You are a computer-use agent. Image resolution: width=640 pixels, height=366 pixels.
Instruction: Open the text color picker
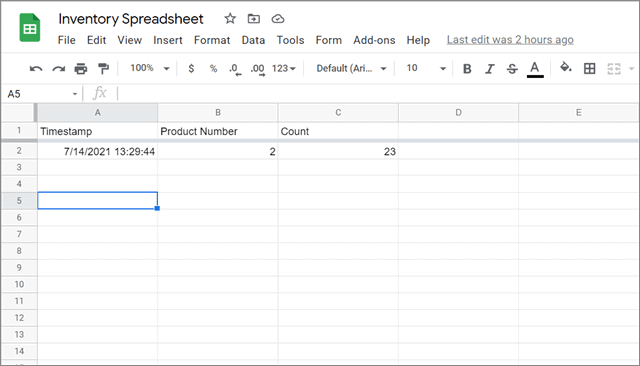click(535, 69)
